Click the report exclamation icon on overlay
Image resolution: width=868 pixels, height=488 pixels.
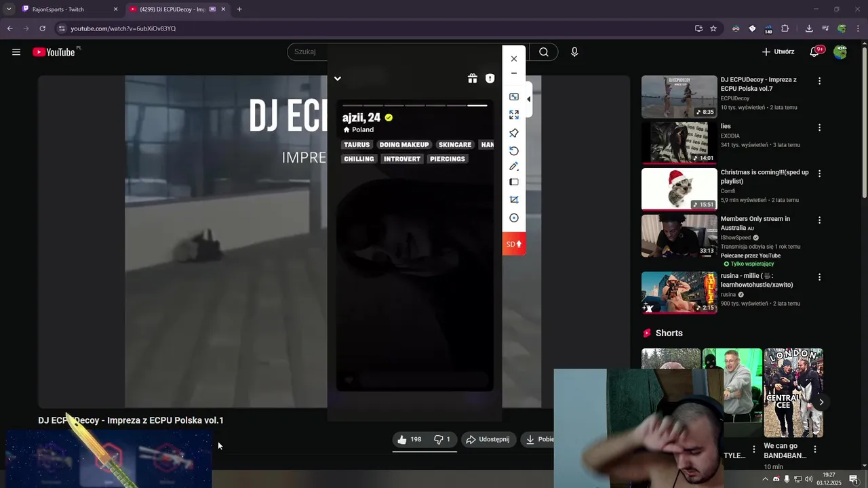click(490, 79)
